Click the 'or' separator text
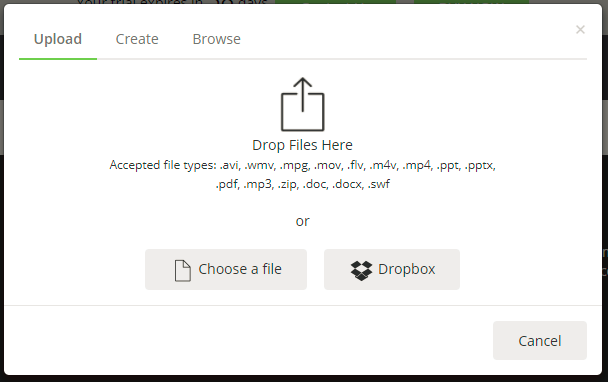The image size is (608, 382). coord(302,221)
